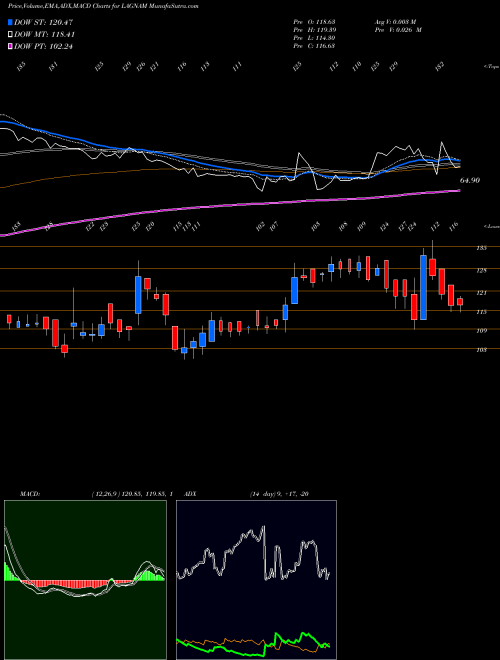Select the 'DOW PT: 102.24' legend text
This screenshot has height=660, width=500.
pos(43,46)
